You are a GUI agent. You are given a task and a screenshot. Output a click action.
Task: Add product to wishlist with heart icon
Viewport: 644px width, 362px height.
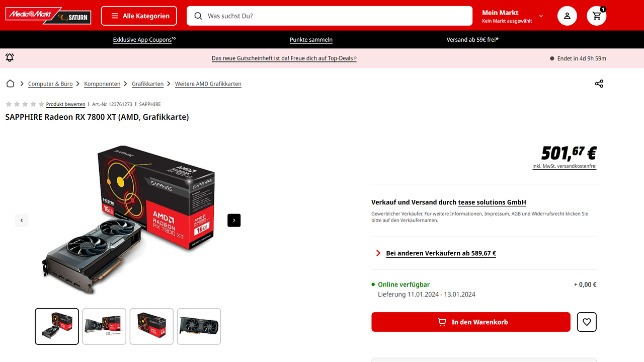tap(587, 322)
